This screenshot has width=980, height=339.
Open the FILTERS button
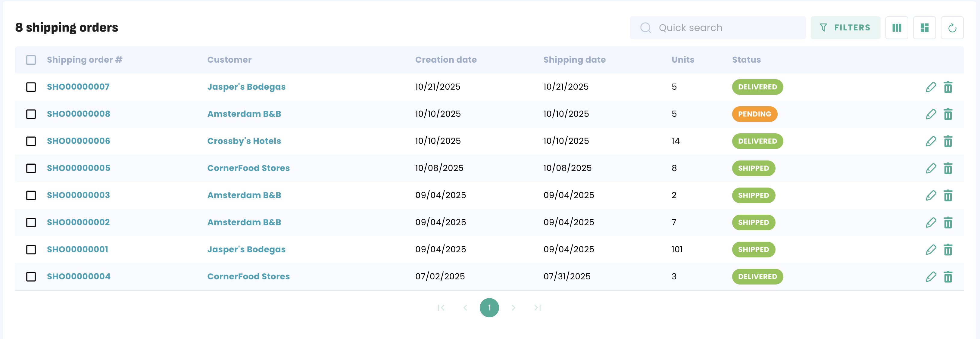tap(845, 28)
